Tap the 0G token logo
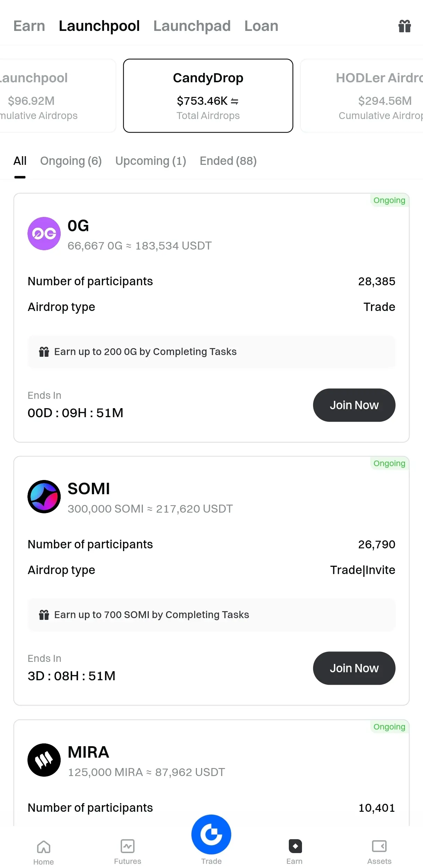 point(44,234)
